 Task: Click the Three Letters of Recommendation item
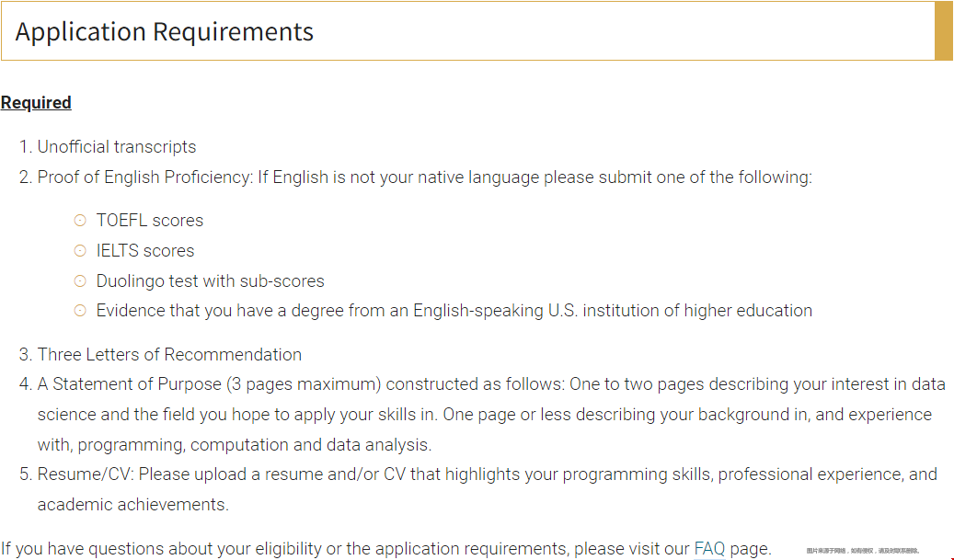pos(161,355)
